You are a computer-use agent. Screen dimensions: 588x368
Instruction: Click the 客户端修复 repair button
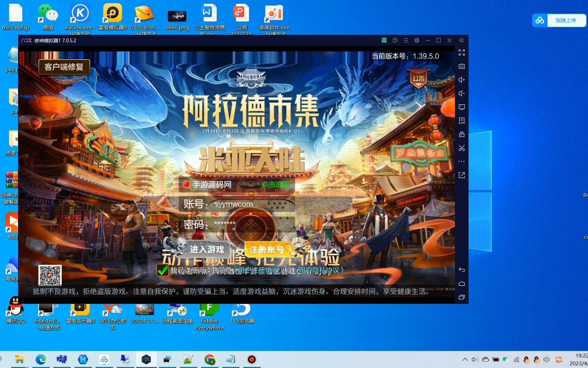64,67
